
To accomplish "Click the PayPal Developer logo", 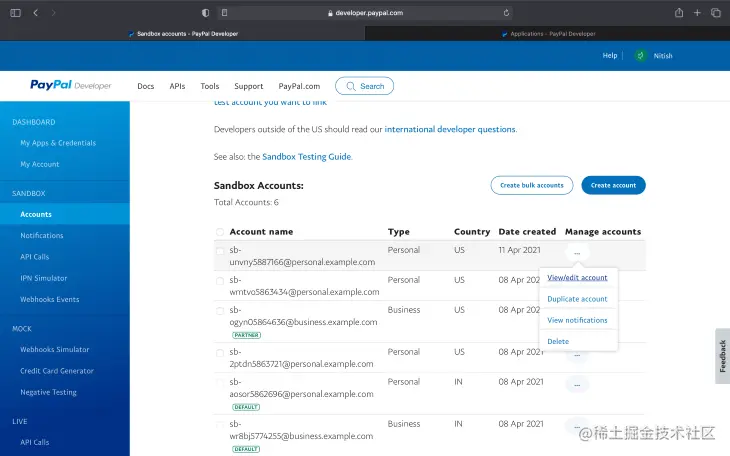I will point(71,85).
